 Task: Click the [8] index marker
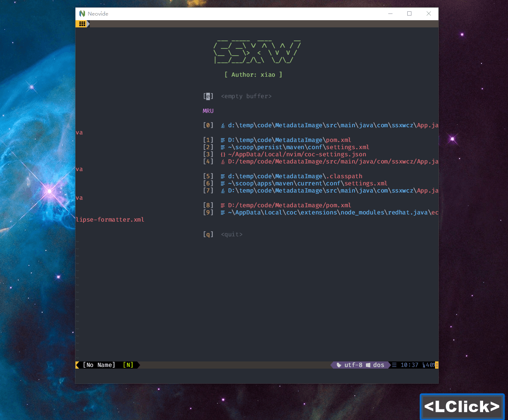pos(208,205)
